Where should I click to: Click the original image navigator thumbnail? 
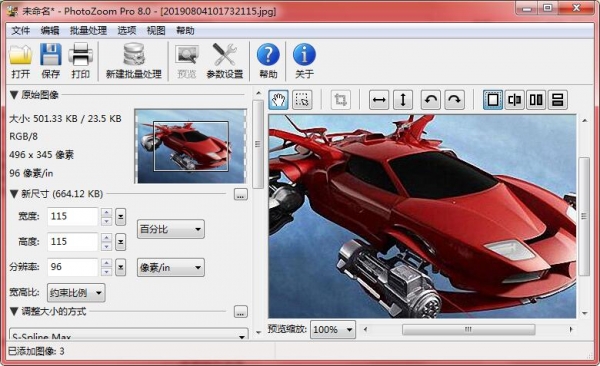(x=191, y=146)
